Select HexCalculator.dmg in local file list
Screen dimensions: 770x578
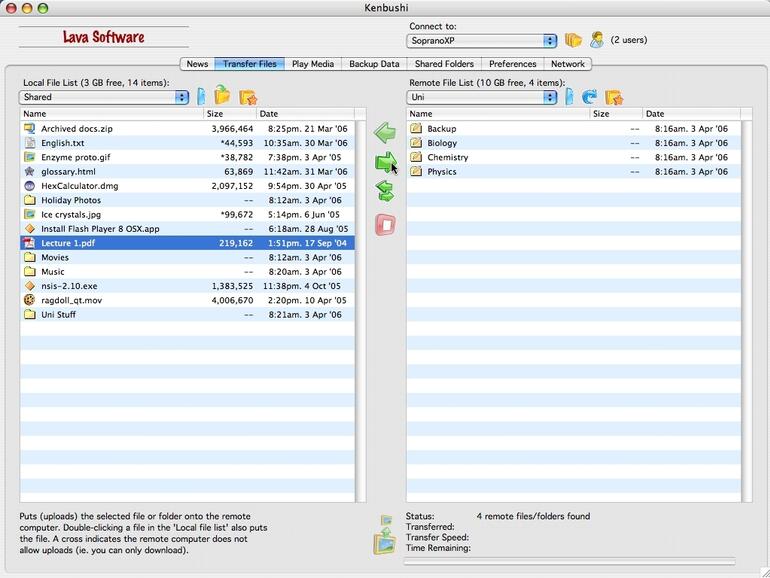(79, 186)
